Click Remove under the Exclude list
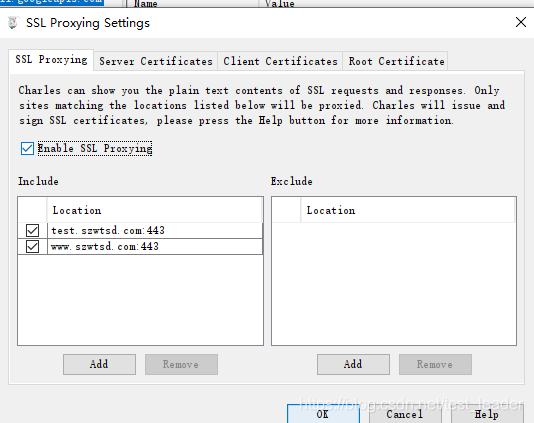Viewport: 534px width, 423px height. tap(435, 364)
